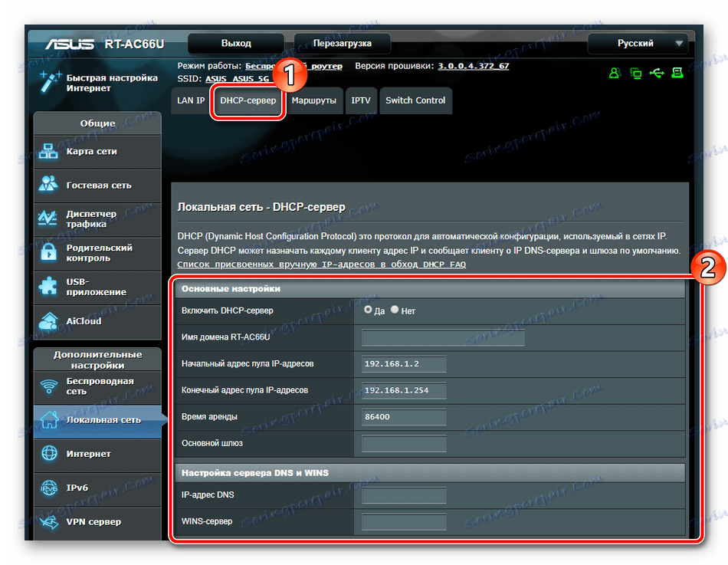
Task: Click the Локальная сеть - DHCP-сервер page title
Action: click(x=261, y=207)
